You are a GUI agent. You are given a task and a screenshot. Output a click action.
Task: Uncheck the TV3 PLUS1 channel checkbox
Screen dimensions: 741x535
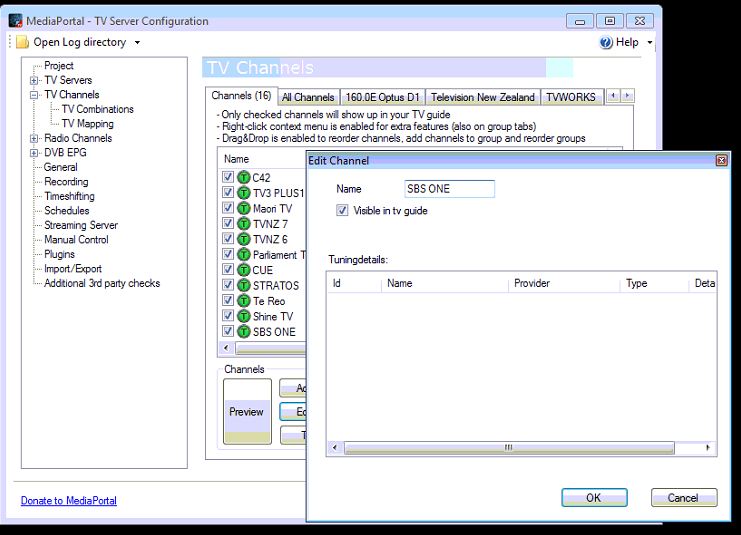coord(228,194)
